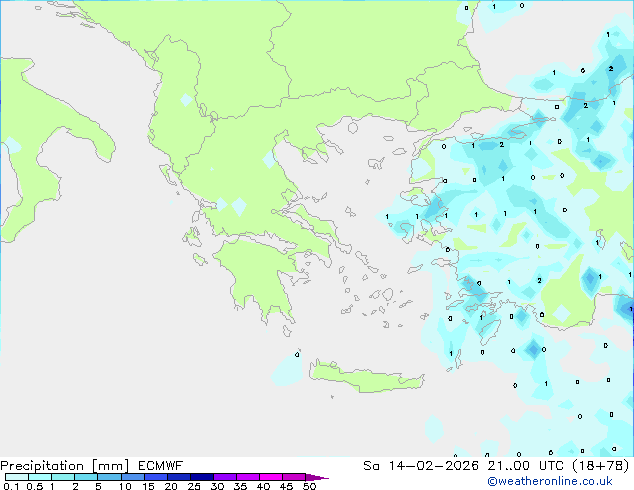Click the 30–35 mm violet legend swatch
The height and width of the screenshot is (490, 634).
(224, 477)
